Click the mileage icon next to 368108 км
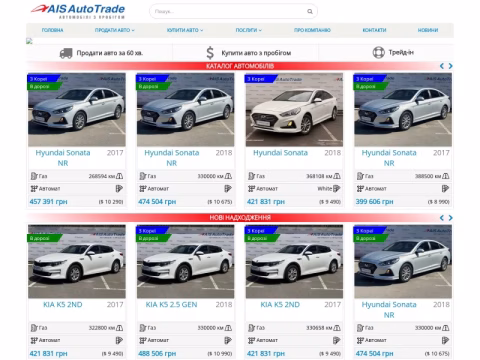 coord(337,176)
